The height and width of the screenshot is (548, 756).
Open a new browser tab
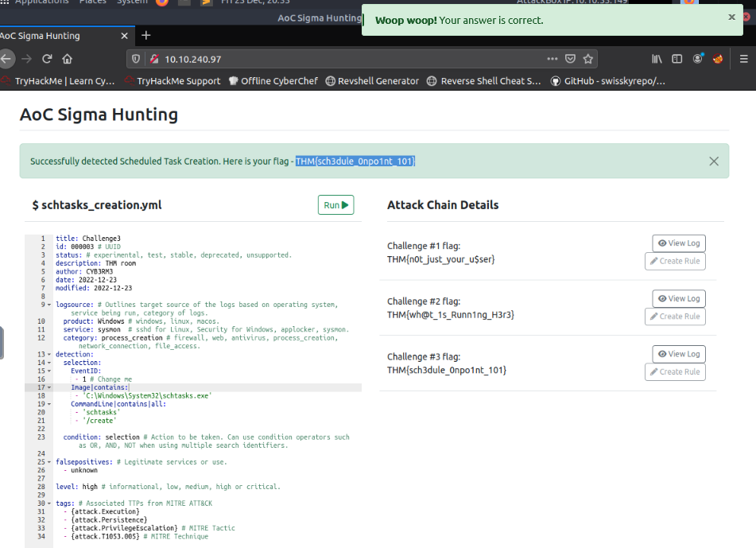click(x=146, y=35)
